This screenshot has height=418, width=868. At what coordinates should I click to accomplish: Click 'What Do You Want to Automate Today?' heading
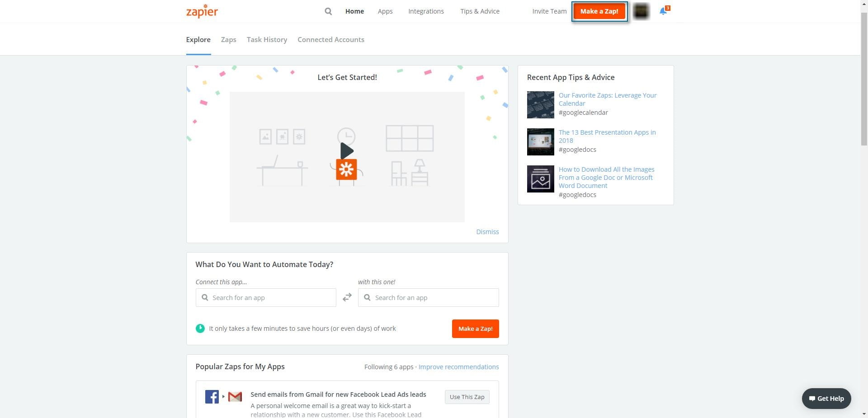(264, 264)
